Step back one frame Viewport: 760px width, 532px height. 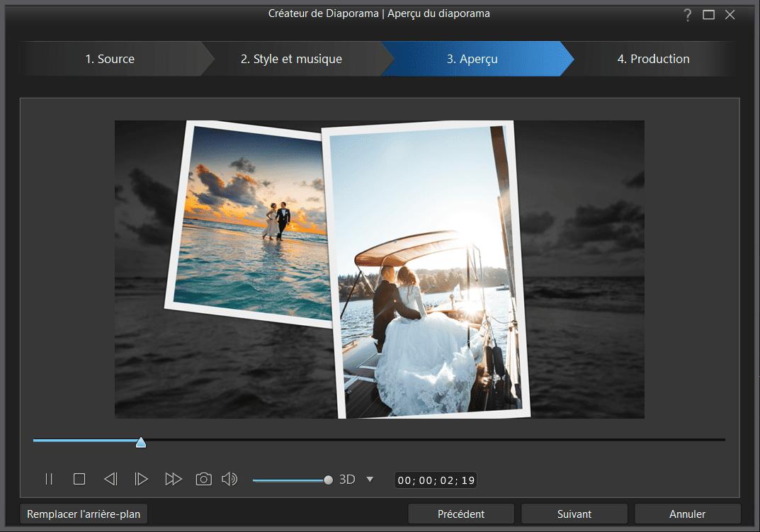[x=110, y=479]
